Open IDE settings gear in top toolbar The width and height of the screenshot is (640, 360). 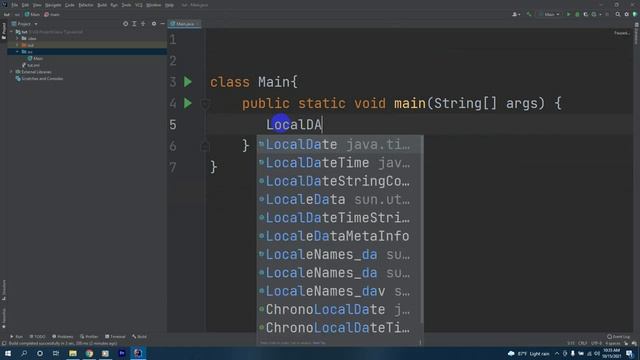coord(627,14)
